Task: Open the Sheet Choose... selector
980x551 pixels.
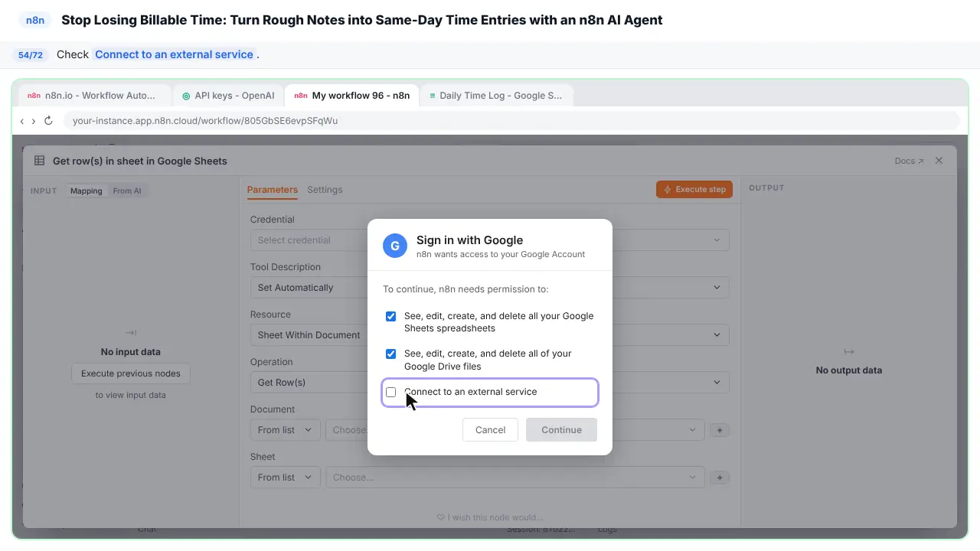Action: point(514,478)
